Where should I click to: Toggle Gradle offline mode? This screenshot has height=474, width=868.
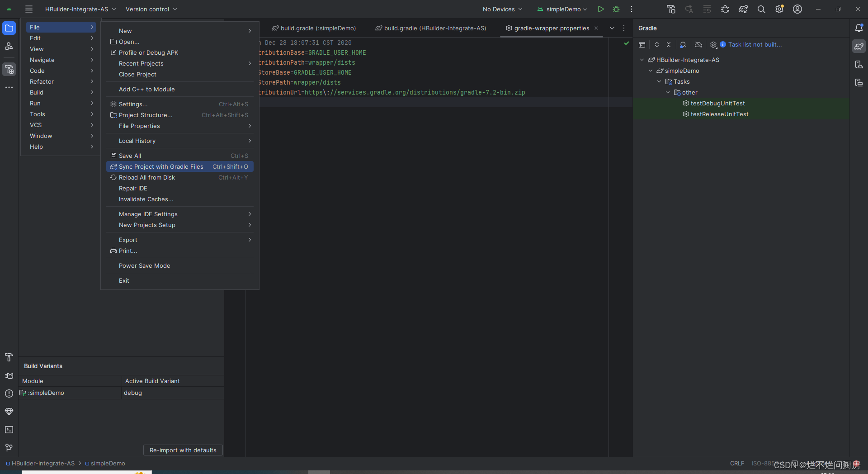(698, 45)
